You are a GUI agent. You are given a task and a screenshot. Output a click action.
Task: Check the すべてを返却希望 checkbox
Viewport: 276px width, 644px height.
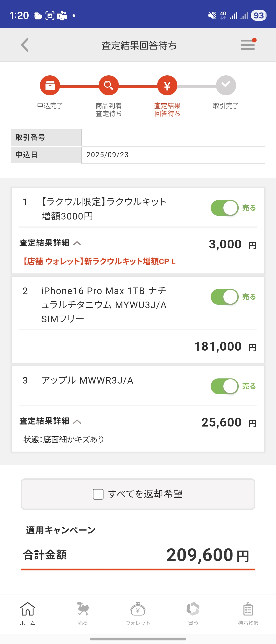[x=98, y=494]
